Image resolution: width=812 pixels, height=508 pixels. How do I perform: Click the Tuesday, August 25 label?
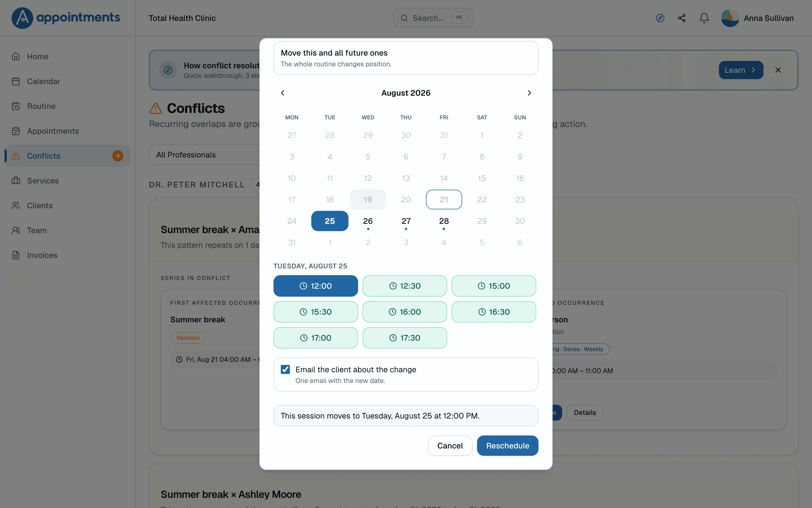[310, 266]
